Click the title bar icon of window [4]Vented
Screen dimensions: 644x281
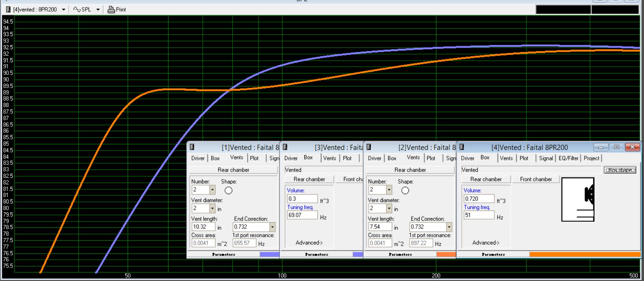[462, 147]
